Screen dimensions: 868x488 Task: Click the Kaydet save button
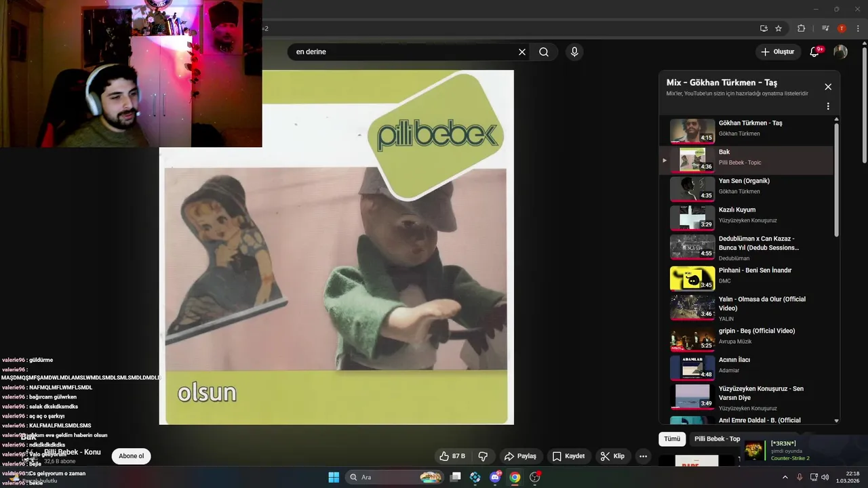tap(568, 456)
